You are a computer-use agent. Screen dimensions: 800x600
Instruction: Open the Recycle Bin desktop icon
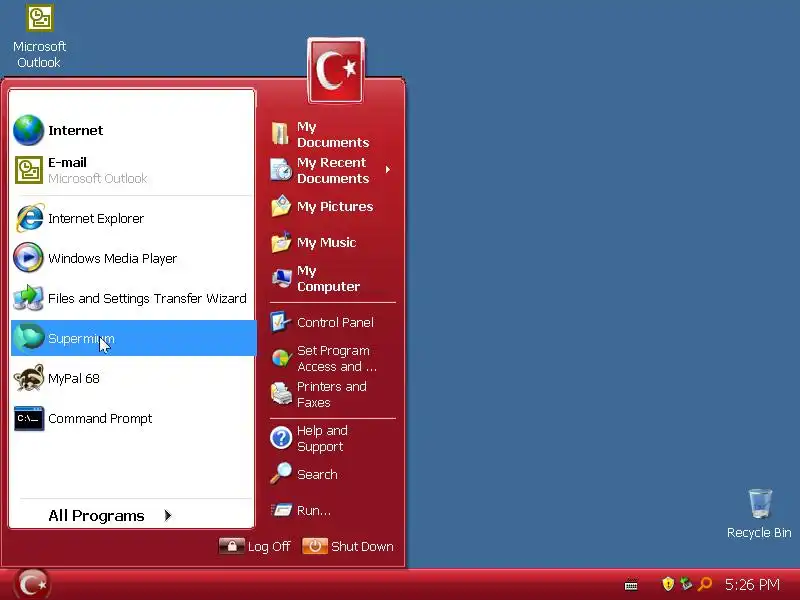[x=760, y=504]
